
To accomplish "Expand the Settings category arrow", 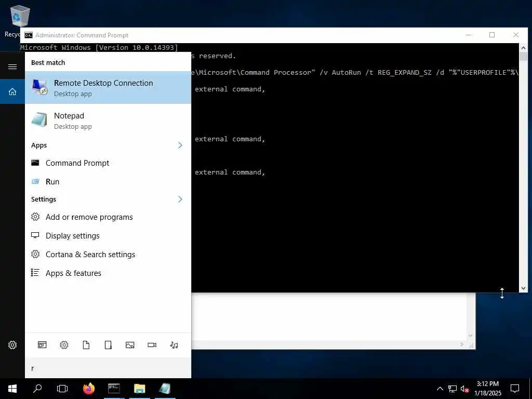I will pyautogui.click(x=180, y=199).
